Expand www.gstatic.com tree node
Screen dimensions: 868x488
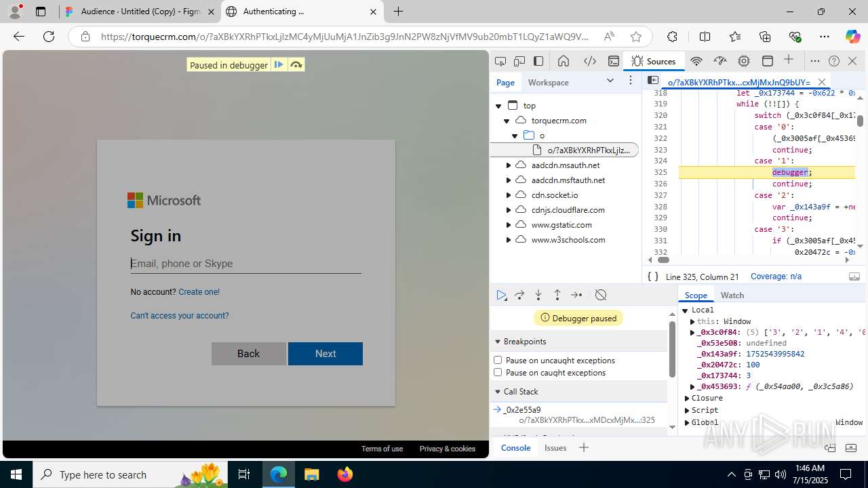(x=509, y=225)
